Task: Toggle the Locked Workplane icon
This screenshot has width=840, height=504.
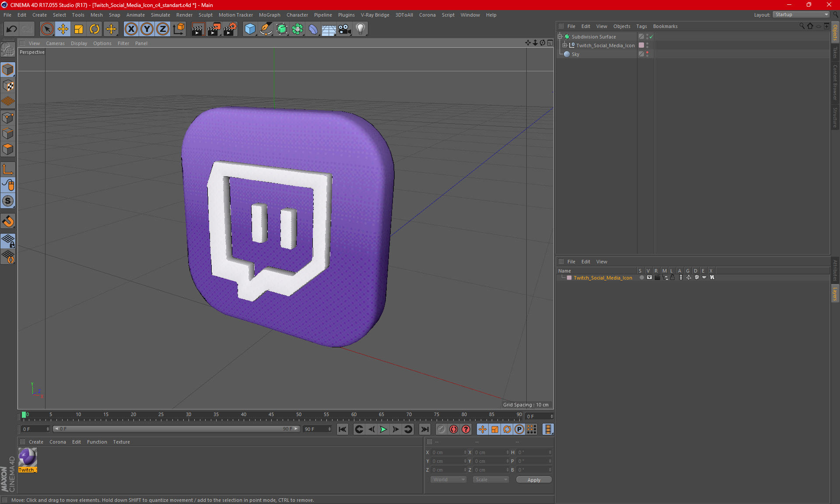Action: 8,241
